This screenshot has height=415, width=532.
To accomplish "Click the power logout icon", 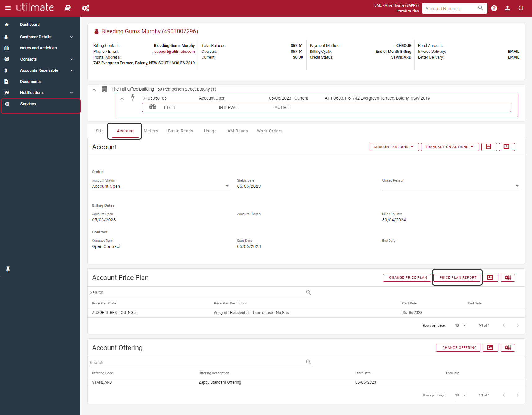I will (x=521, y=8).
